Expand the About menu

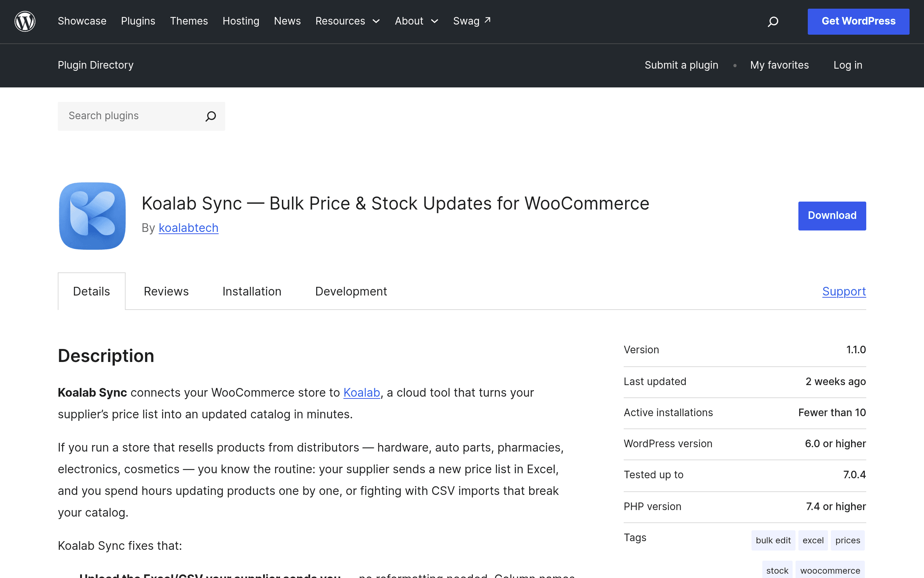[x=416, y=21]
